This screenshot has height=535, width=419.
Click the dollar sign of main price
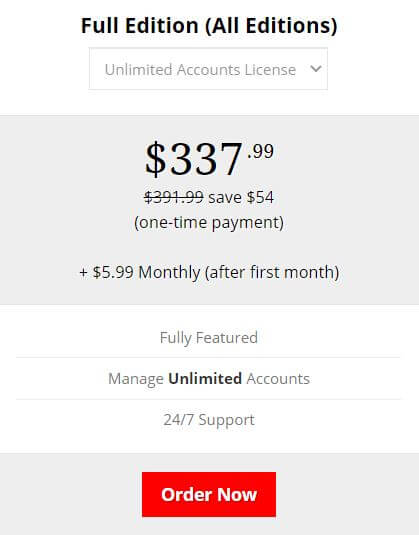click(x=156, y=159)
